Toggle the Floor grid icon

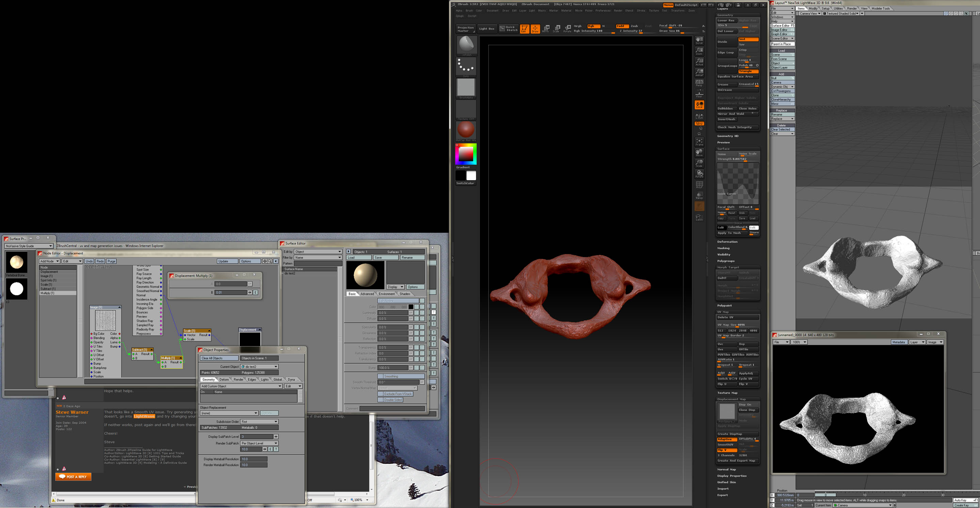click(x=699, y=96)
